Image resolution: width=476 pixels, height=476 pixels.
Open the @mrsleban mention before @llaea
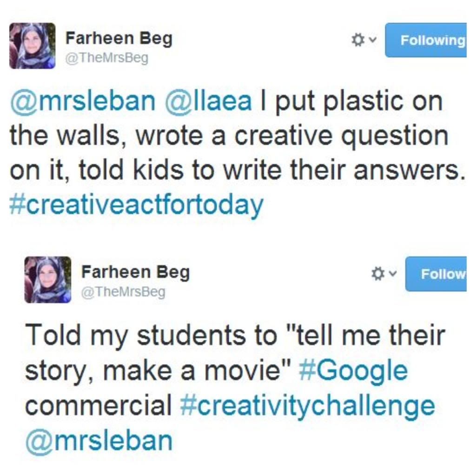pyautogui.click(x=82, y=102)
